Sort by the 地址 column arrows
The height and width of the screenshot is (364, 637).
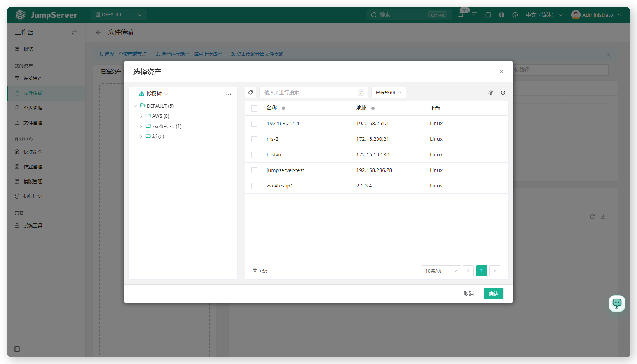(373, 108)
